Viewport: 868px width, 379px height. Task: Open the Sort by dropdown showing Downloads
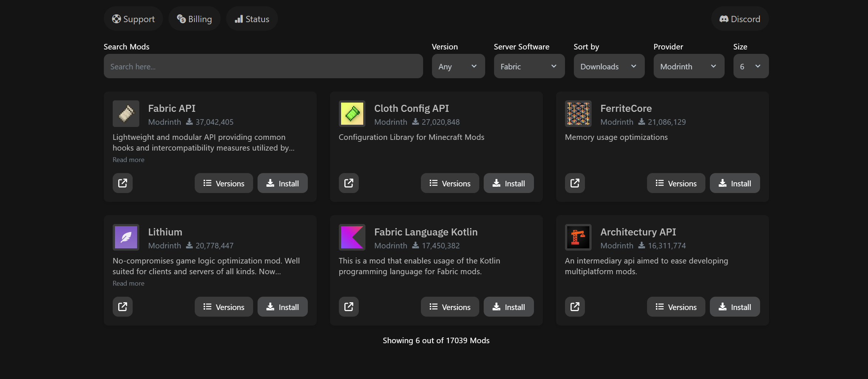coord(609,66)
